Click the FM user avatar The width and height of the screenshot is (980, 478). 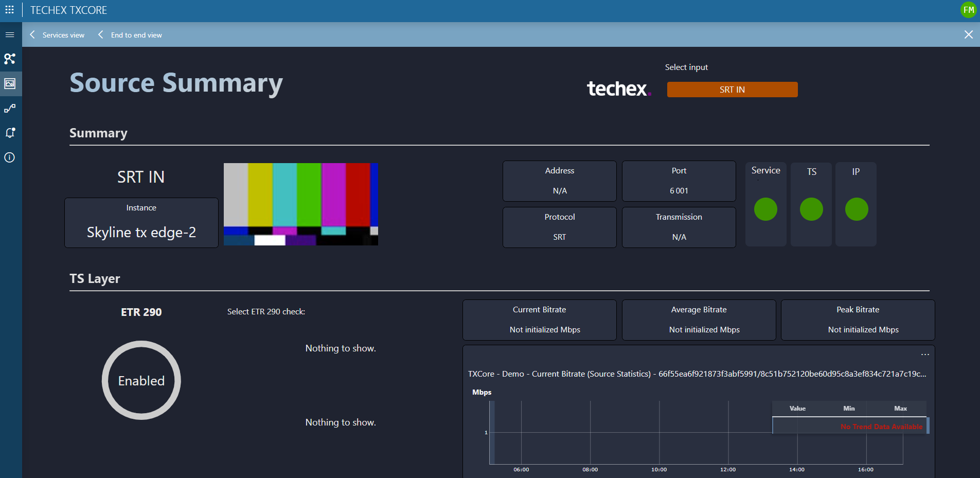click(x=968, y=10)
